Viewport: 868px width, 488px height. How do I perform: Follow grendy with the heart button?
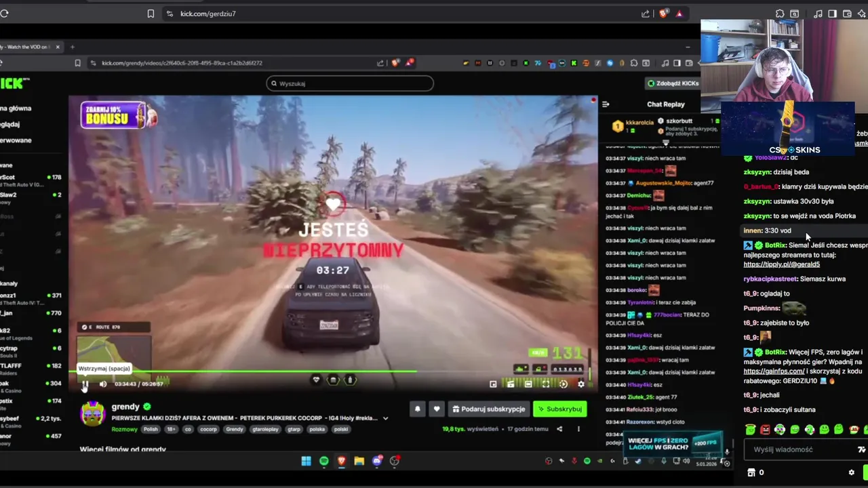437,409
